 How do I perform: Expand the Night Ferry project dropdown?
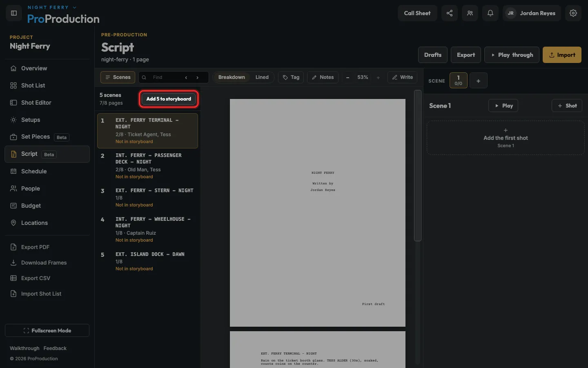(x=52, y=7)
